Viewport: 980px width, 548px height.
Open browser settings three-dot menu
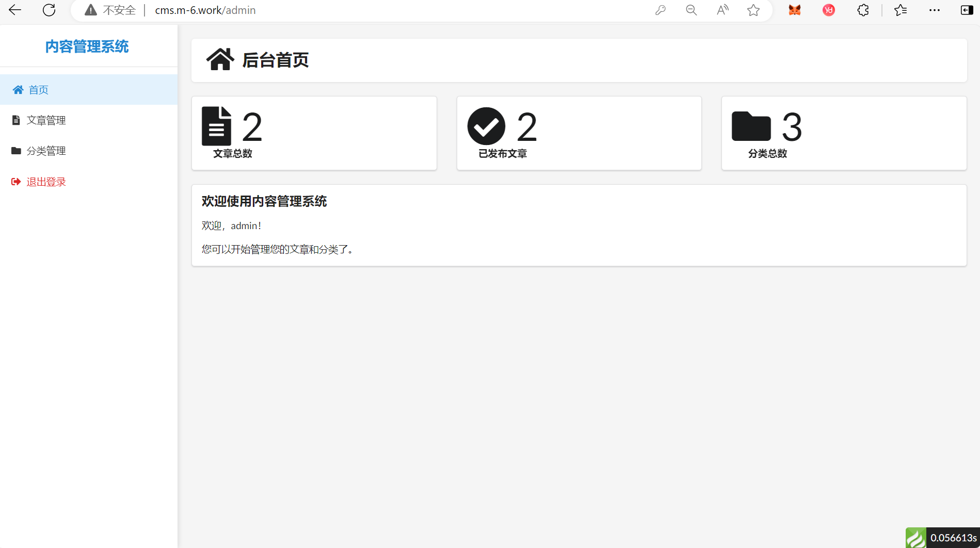tap(934, 10)
